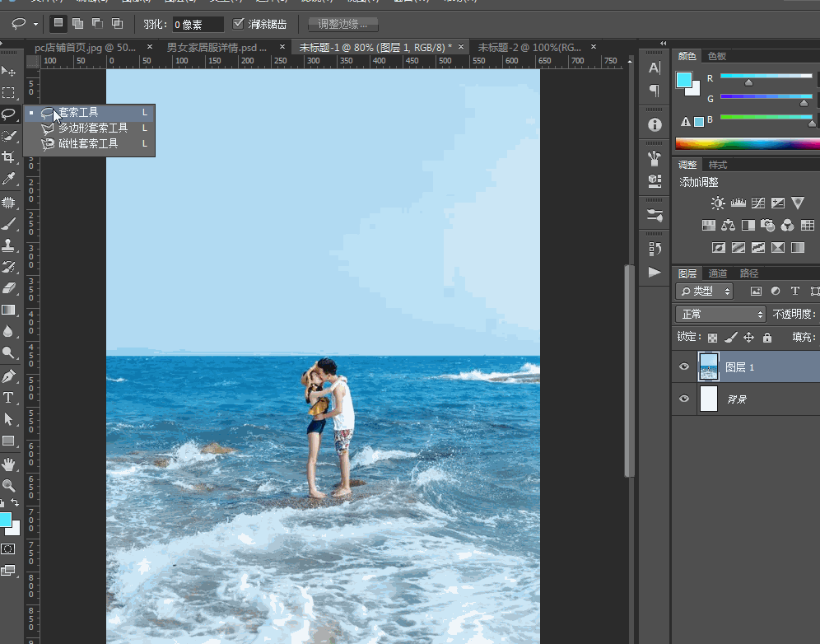Select the 图层 1 layer thumbnail

[709, 366]
